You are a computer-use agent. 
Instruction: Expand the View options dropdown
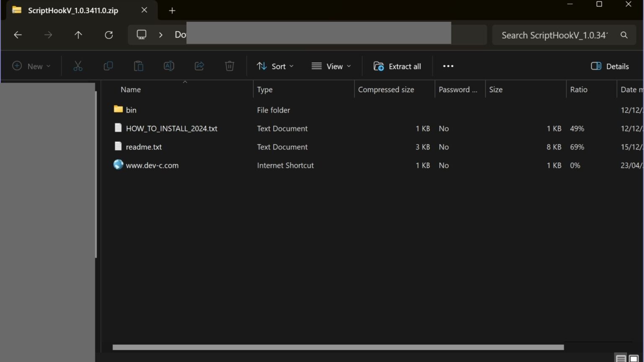pyautogui.click(x=331, y=66)
